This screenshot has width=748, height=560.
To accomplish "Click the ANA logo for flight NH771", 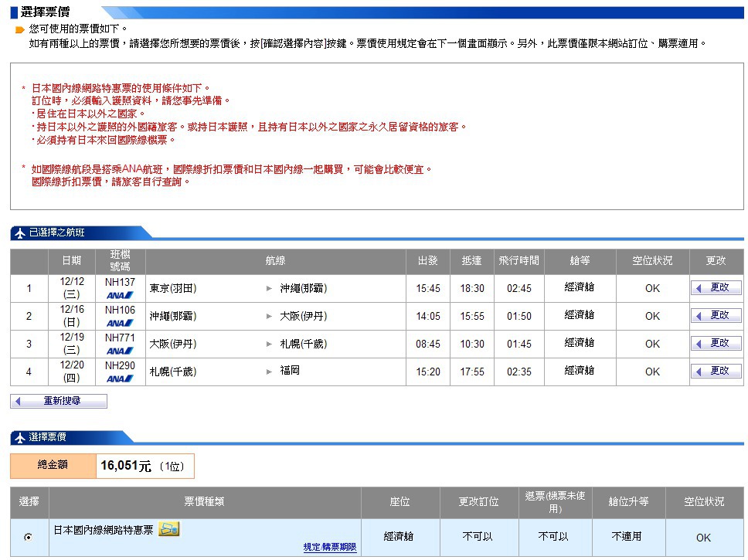I will tap(120, 351).
